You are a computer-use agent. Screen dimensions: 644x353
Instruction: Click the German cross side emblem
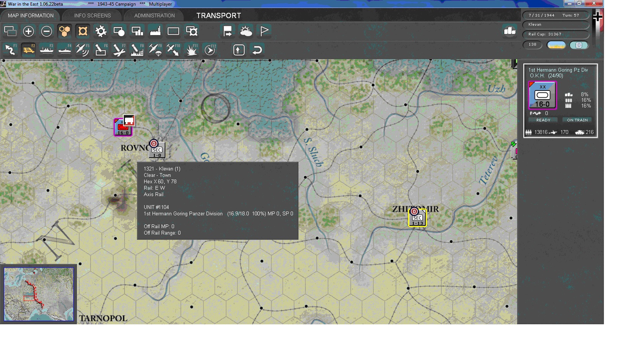[x=598, y=17]
